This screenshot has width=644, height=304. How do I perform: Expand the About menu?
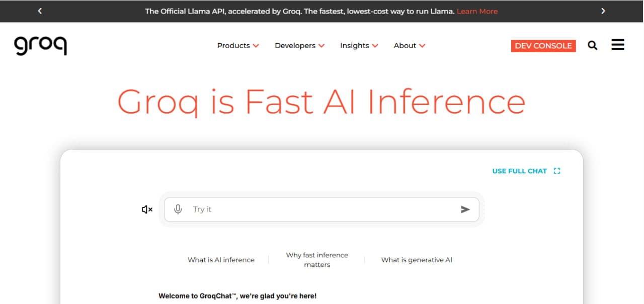pos(410,46)
